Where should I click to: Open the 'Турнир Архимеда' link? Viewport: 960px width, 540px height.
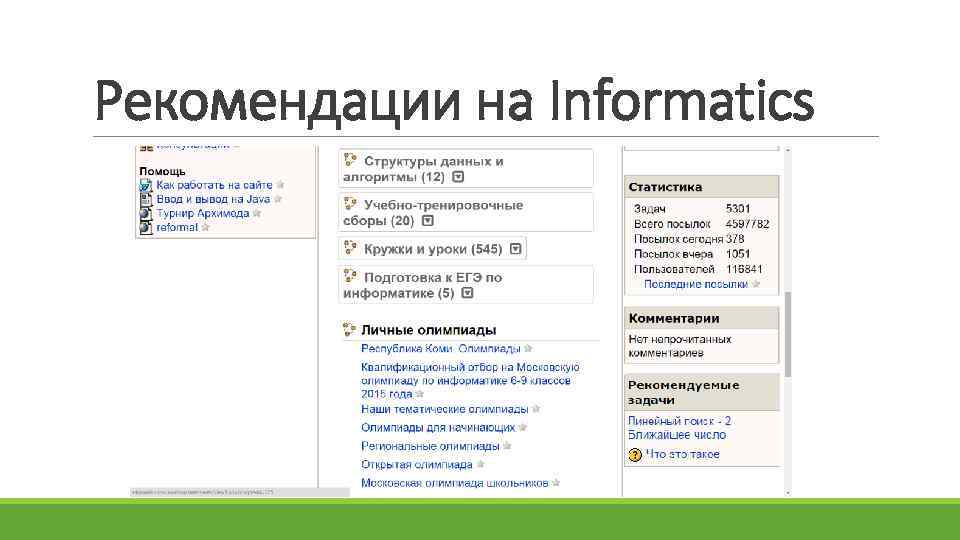click(x=203, y=213)
